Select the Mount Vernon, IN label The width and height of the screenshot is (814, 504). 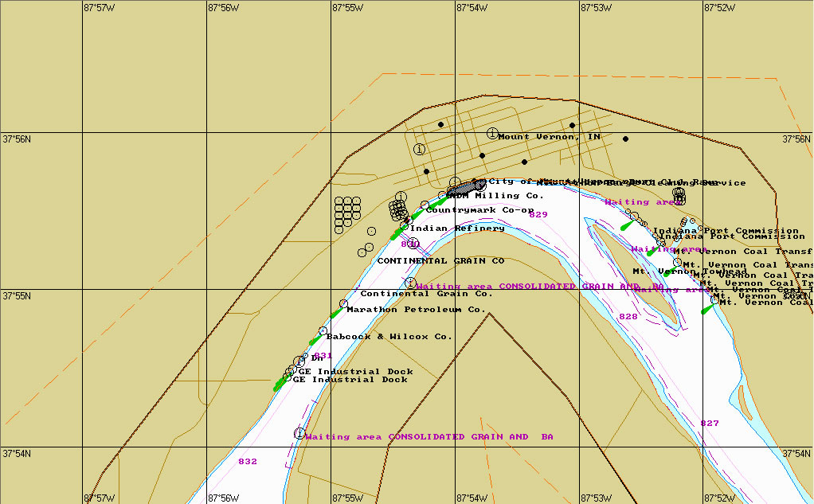550,136
